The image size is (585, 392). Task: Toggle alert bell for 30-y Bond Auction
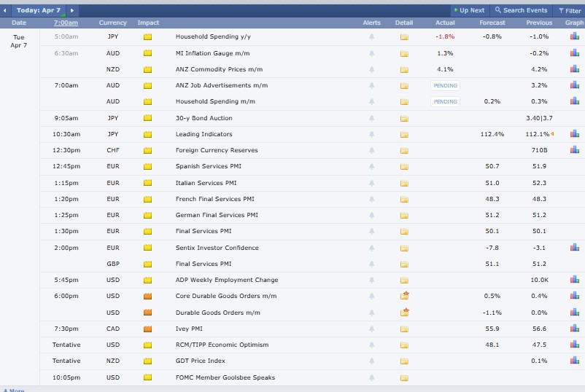[372, 118]
